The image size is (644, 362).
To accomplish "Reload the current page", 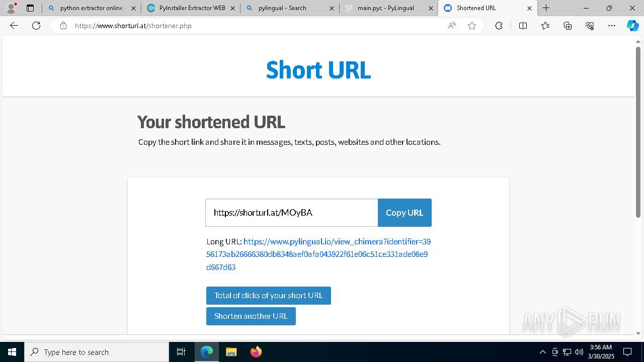I will click(36, 26).
